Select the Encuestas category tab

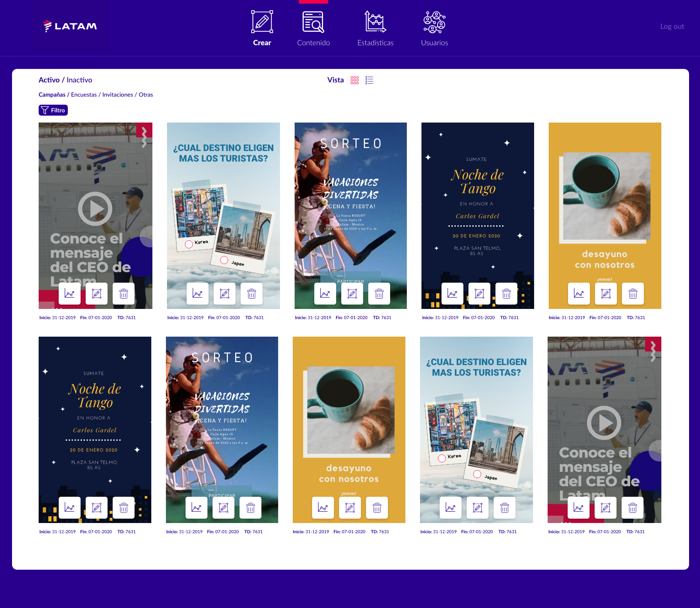point(83,94)
